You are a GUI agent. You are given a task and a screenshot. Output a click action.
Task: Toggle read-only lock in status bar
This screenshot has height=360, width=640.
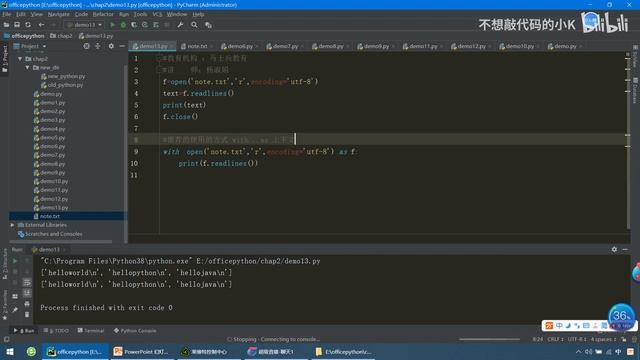tap(624, 339)
